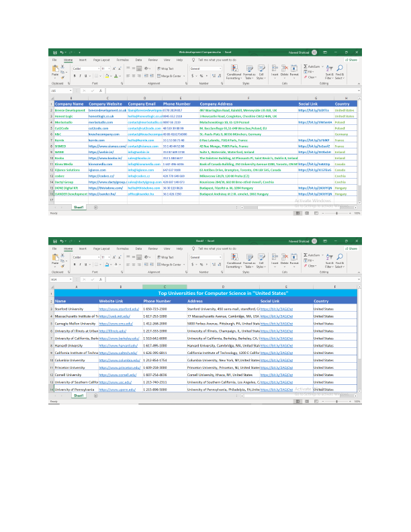Image resolution: width=411 pixels, height=532 pixels.
Task: Open Cell Styles in the Book1 Excel window
Action: point(261,261)
